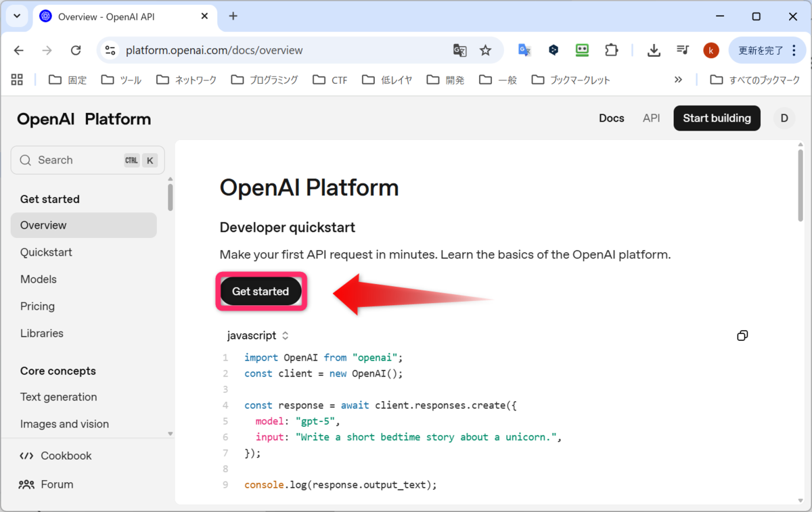Switch to API in top navigation
Screen dimensions: 812x512
[x=652, y=118]
